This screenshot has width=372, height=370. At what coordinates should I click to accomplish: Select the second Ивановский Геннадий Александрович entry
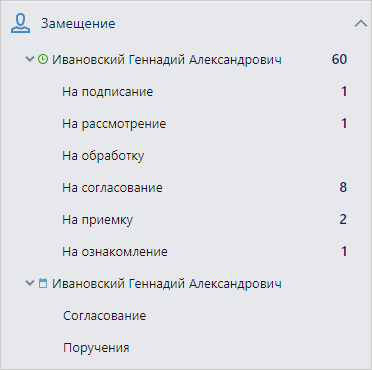pos(167,284)
